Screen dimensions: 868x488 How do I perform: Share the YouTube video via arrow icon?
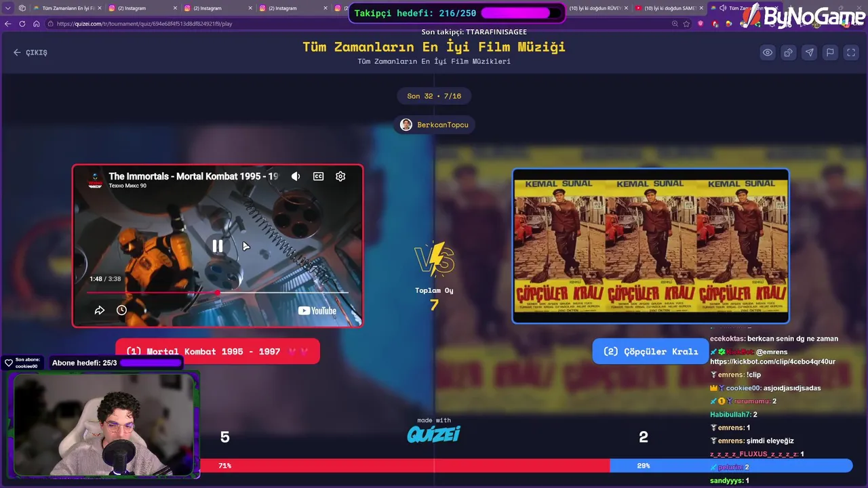pyautogui.click(x=100, y=310)
